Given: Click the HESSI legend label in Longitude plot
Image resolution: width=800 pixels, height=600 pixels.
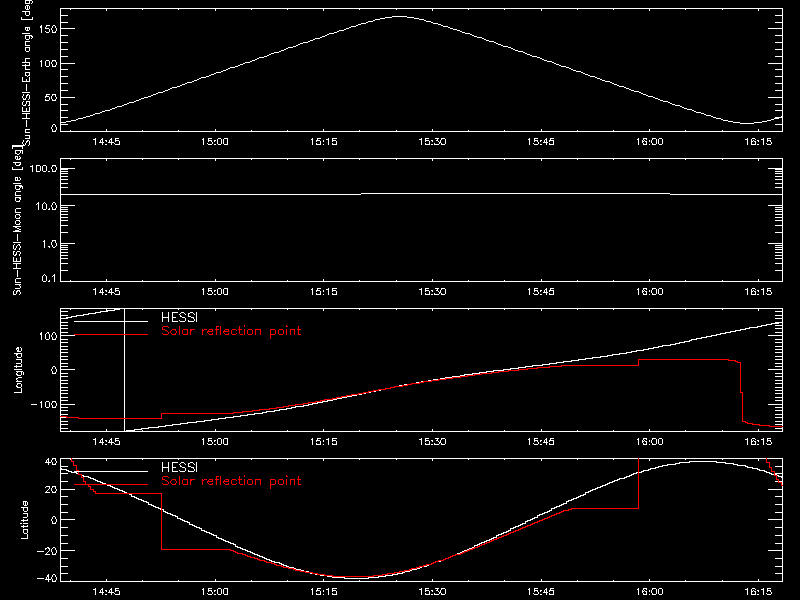Looking at the screenshot, I should 179,317.
